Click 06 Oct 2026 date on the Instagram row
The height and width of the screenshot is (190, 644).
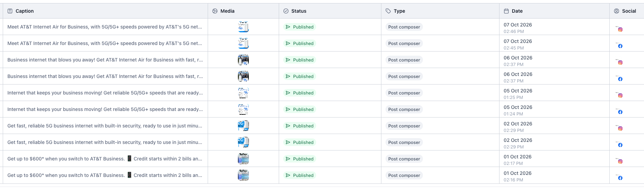tap(518, 58)
